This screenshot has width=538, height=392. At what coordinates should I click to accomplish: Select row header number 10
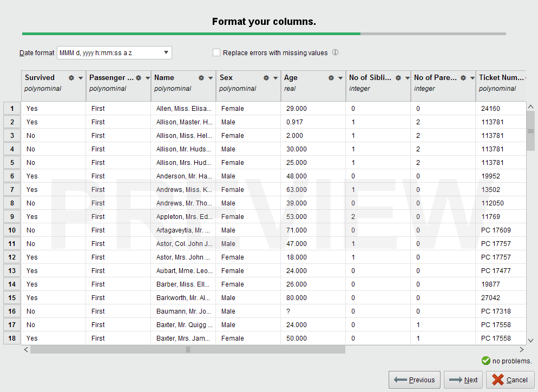12,230
